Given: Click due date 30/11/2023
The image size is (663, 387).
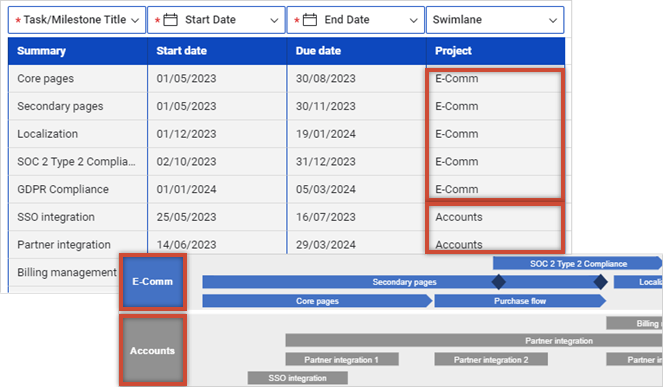Looking at the screenshot, I should [x=356, y=106].
